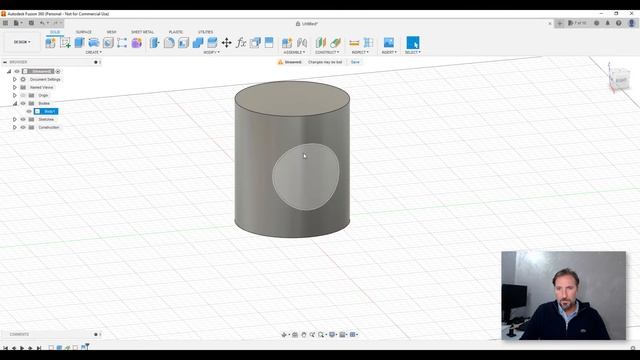The image size is (640, 360).
Task: Expand the Sketches folder
Action: coord(15,119)
